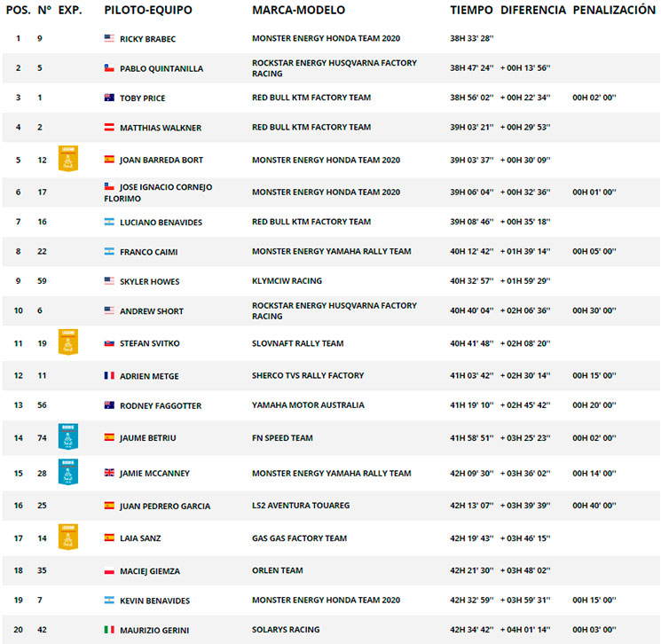The height and width of the screenshot is (644, 661).
Task: Click the USA flag beside Skyler Howes
Action: point(109,280)
